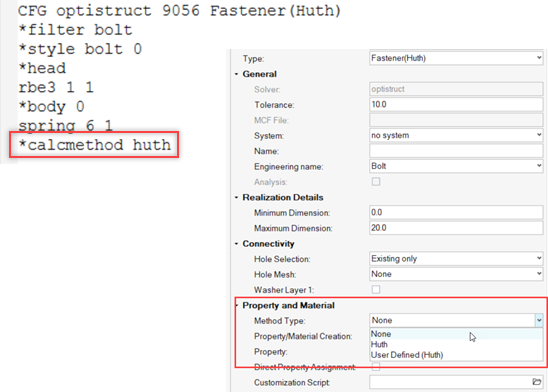
Task: Click the '*style bolt 0' line
Action: point(80,49)
